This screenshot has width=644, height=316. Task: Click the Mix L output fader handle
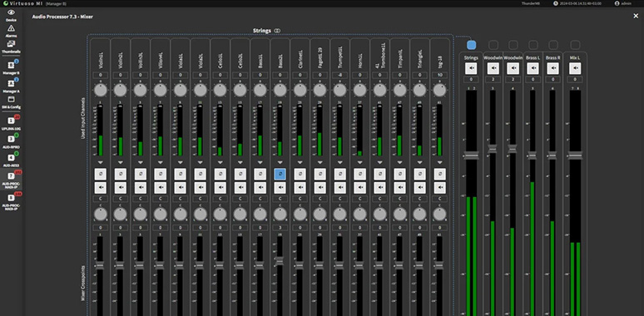click(576, 156)
